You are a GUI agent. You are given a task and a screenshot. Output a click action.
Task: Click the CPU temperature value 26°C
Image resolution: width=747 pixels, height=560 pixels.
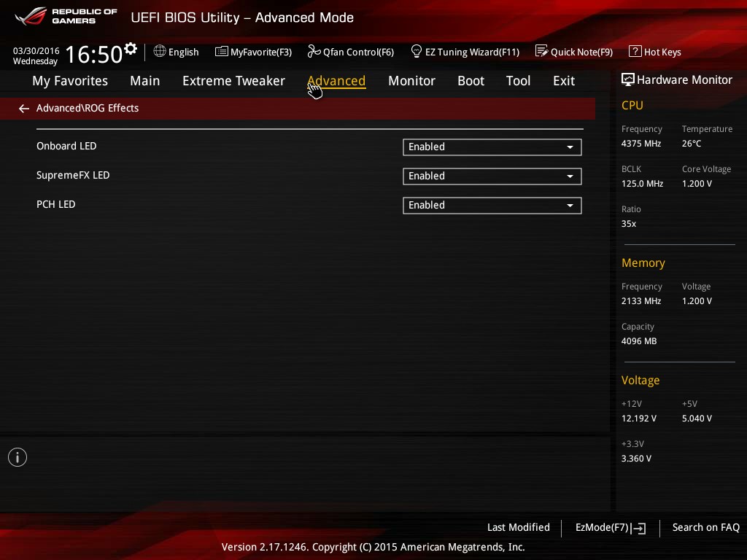click(692, 144)
